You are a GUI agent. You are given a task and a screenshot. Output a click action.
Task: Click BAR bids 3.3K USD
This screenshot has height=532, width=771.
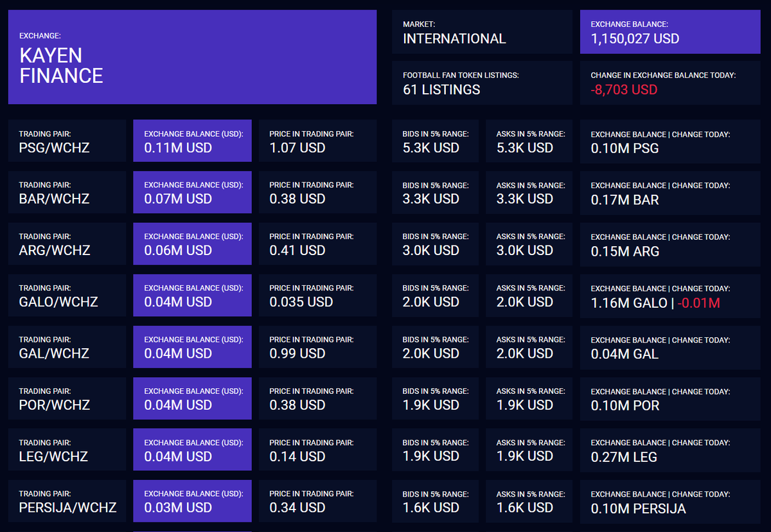[x=436, y=192]
